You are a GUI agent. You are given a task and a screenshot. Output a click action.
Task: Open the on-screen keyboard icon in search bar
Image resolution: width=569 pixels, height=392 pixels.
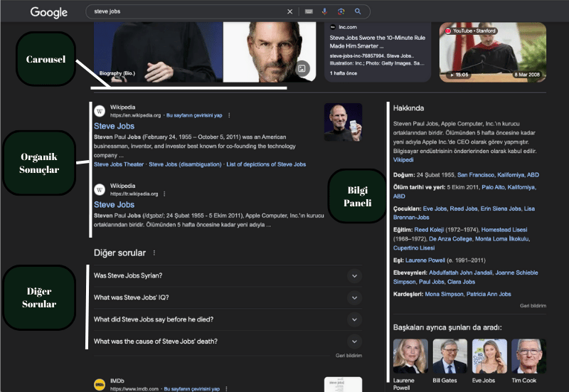[309, 11]
